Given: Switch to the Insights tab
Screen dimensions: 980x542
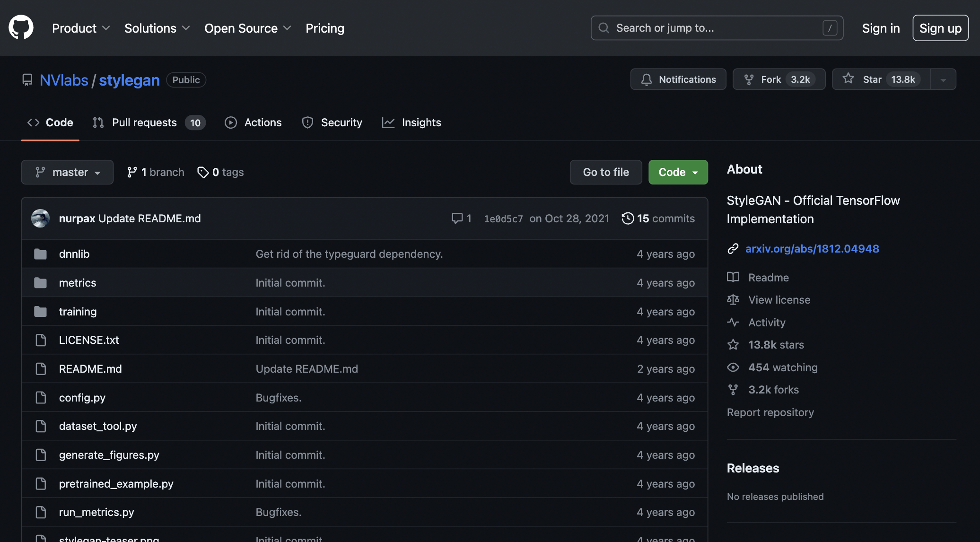Looking at the screenshot, I should (411, 122).
